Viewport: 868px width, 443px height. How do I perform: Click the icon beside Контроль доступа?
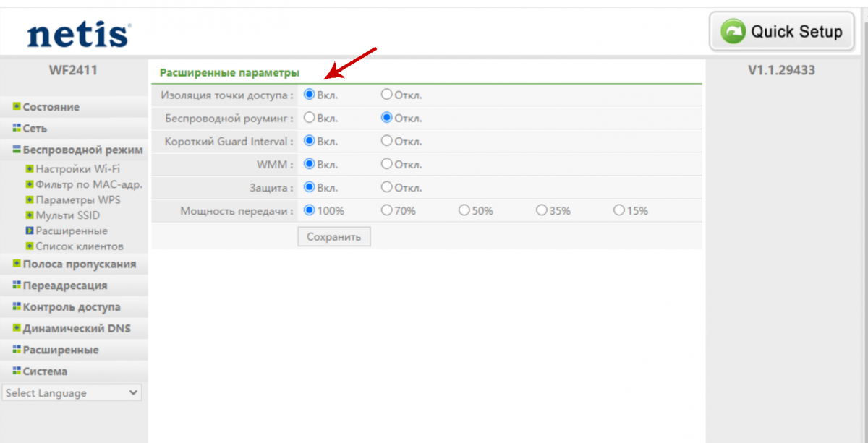(16, 306)
